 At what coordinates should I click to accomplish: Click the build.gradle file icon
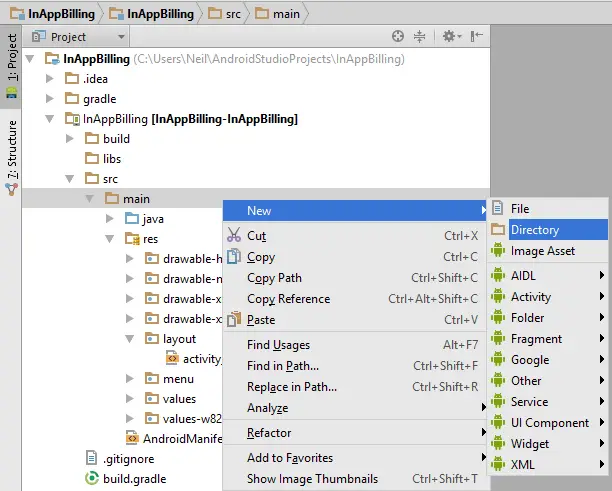tap(92, 479)
